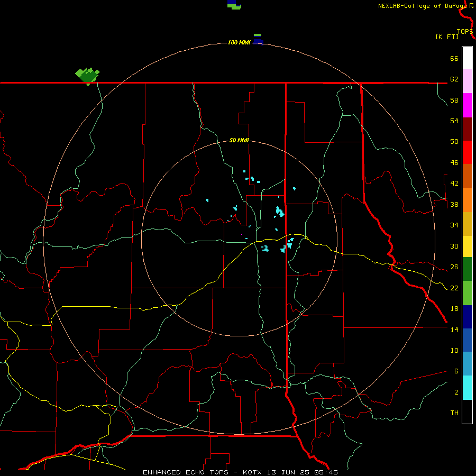Click the '14' legend value

[454, 329]
